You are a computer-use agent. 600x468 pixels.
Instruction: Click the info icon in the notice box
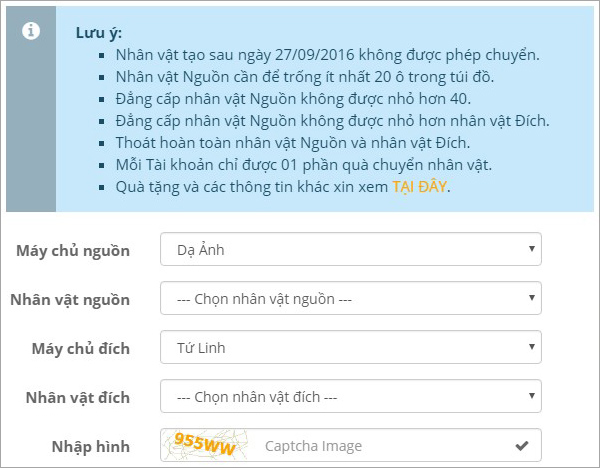31,31
